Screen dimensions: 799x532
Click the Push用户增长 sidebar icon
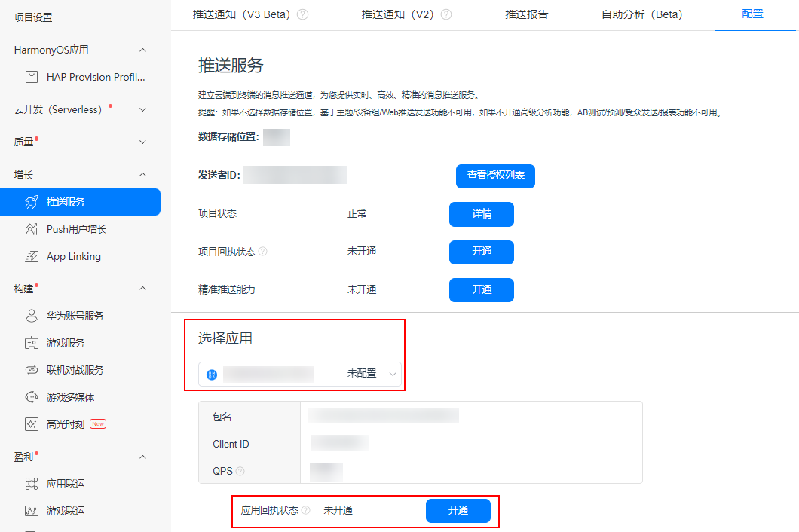[32, 229]
